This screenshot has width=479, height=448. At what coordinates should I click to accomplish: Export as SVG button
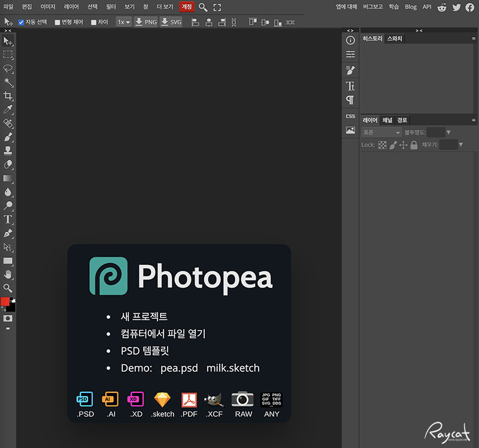pos(171,22)
